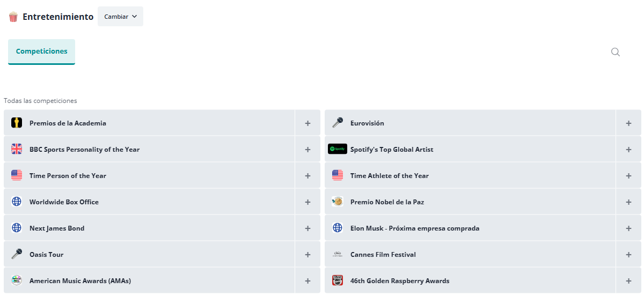Click the Eurovisión microphone icon
The width and height of the screenshot is (644, 296).
point(338,123)
